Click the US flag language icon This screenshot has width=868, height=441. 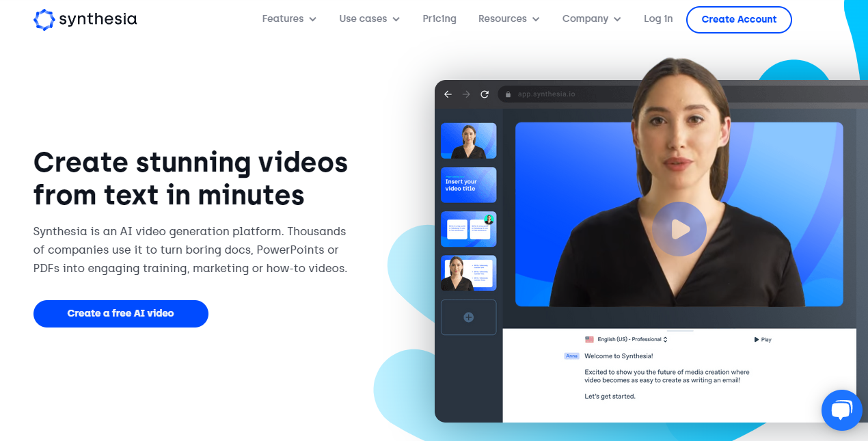(589, 339)
